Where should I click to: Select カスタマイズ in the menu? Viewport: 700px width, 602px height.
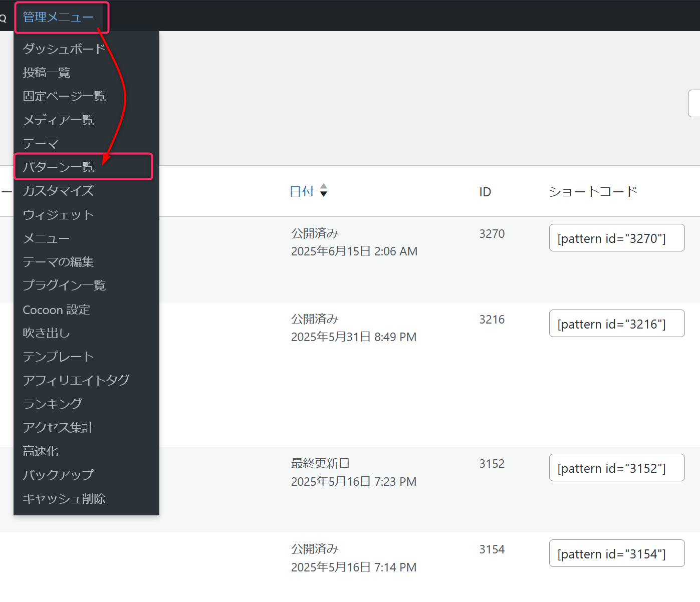[58, 191]
